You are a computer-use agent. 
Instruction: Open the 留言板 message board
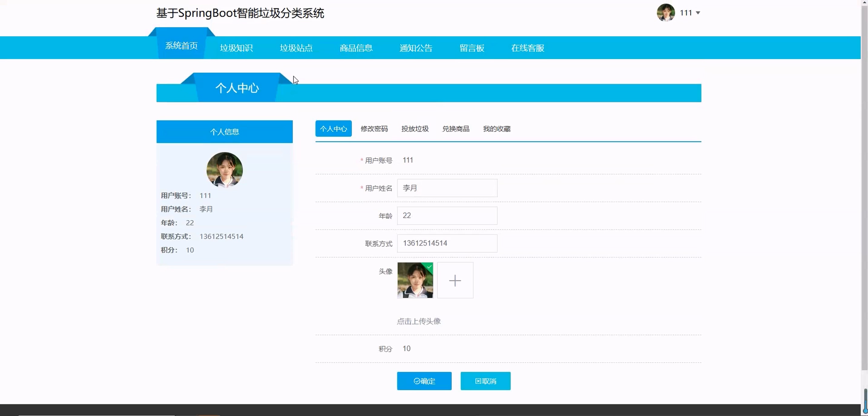tap(472, 48)
